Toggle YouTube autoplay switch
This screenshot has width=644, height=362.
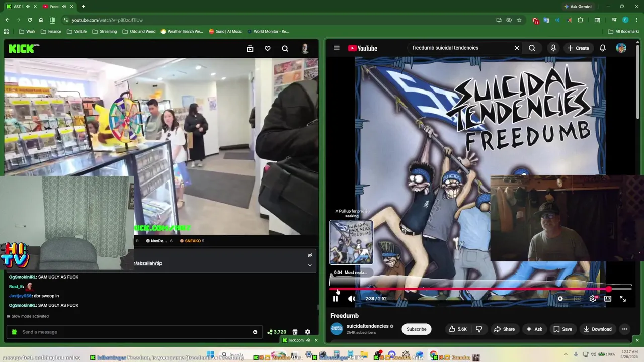click(560, 299)
